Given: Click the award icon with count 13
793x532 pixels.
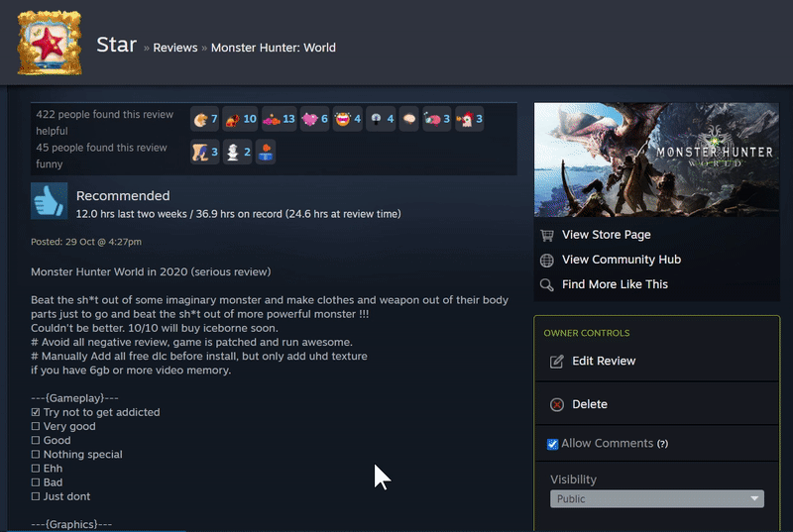Looking at the screenshot, I should [280, 119].
